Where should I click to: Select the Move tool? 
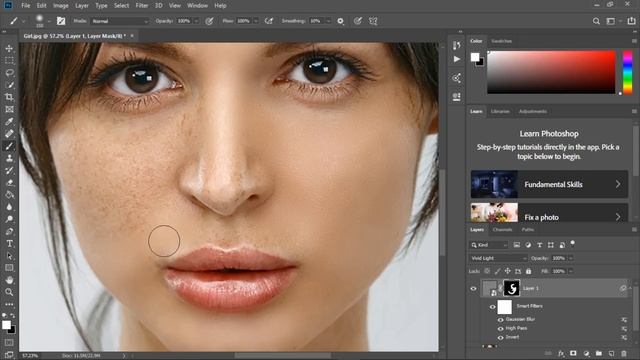tap(9, 48)
